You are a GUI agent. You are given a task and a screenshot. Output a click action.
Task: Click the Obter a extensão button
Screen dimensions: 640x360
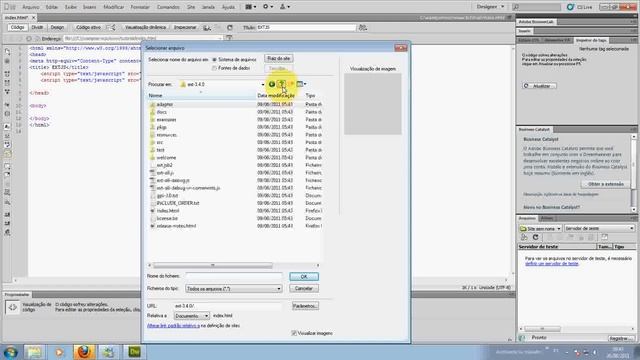tap(605, 184)
